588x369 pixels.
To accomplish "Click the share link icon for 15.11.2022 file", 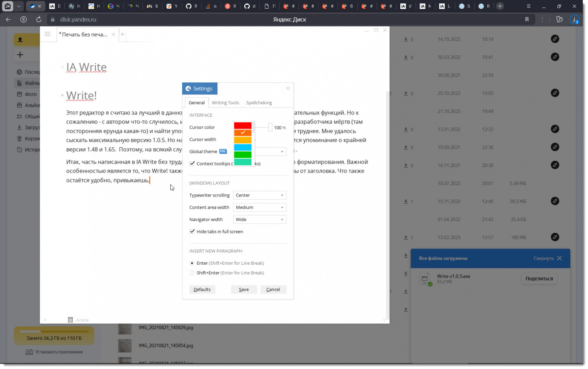I will (555, 201).
